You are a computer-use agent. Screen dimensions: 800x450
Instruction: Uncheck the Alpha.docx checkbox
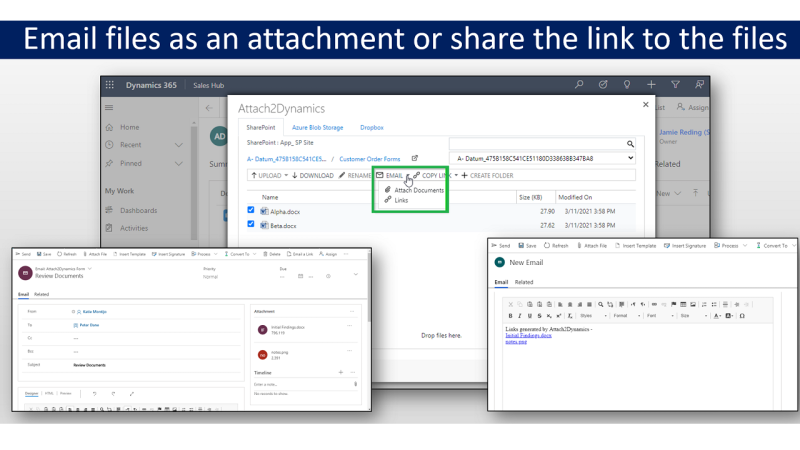pos(251,210)
